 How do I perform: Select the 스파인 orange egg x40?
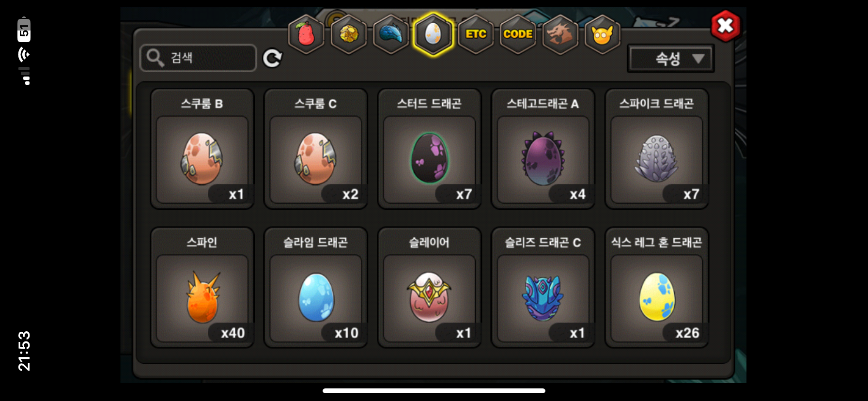click(202, 288)
